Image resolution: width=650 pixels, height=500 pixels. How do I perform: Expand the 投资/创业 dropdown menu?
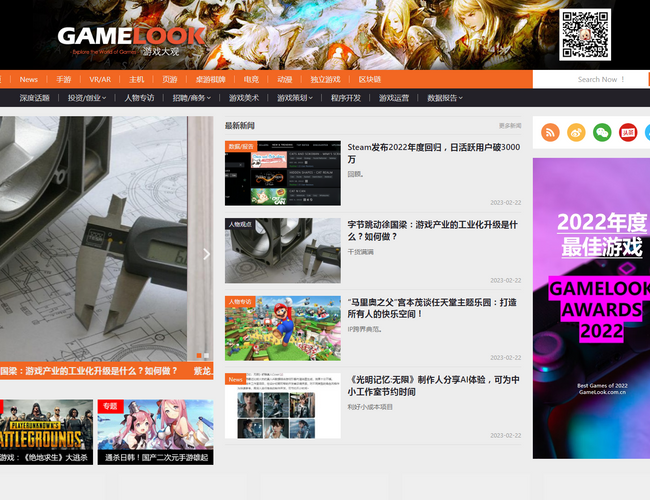[x=85, y=98]
